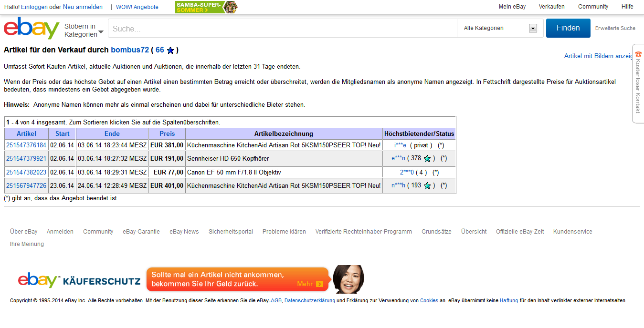The height and width of the screenshot is (328, 644).
Task: Click the Mehr arrow in Käuferschutz banner
Action: 319,284
